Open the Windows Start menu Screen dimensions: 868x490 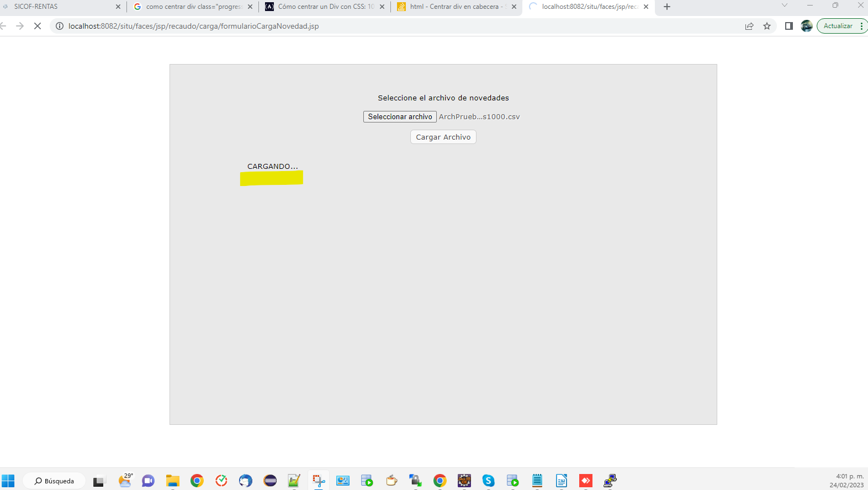click(x=8, y=481)
